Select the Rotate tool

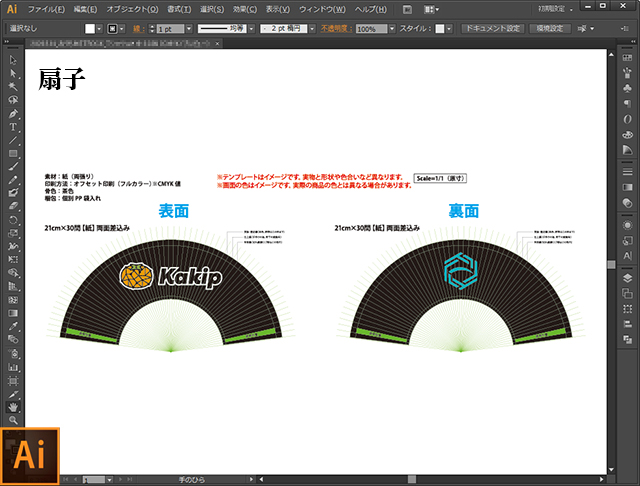click(x=13, y=220)
